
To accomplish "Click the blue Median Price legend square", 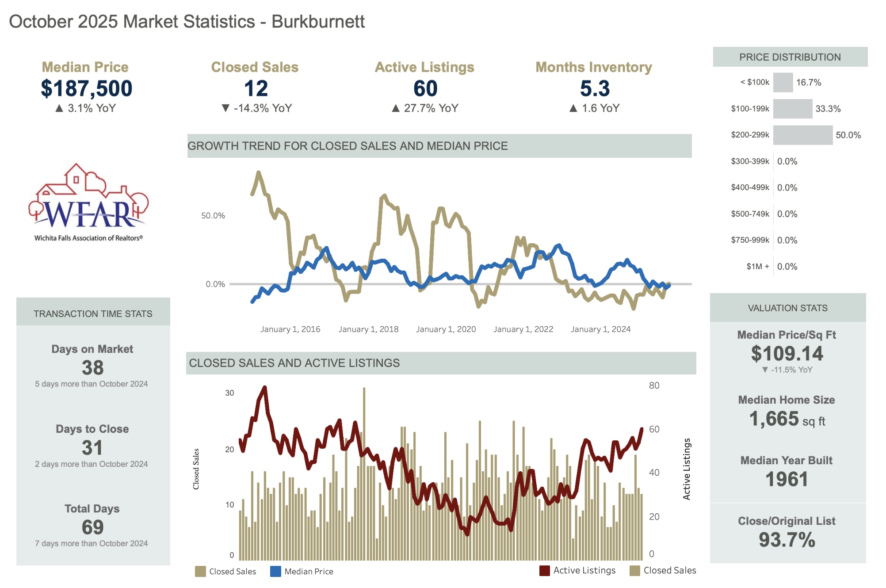I will coord(275,571).
